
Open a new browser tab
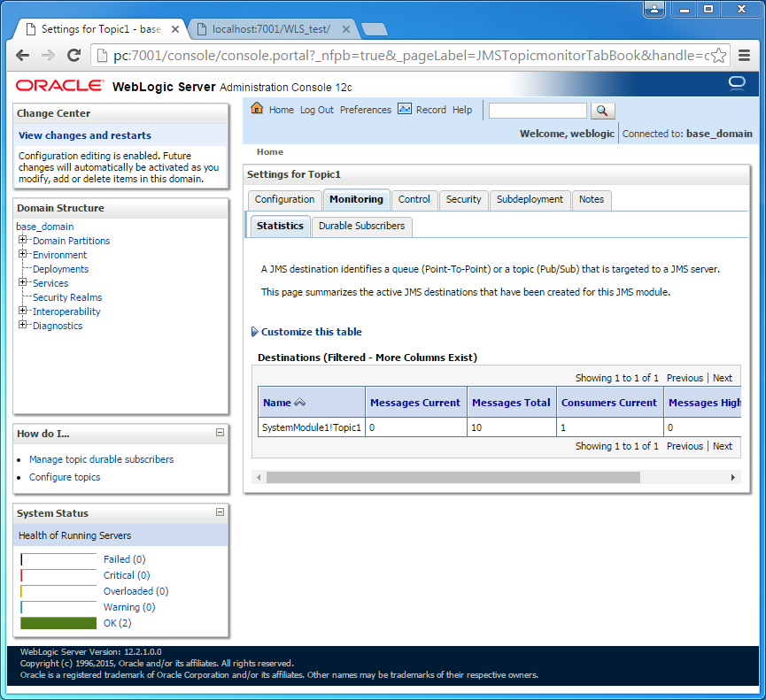pyautogui.click(x=375, y=29)
